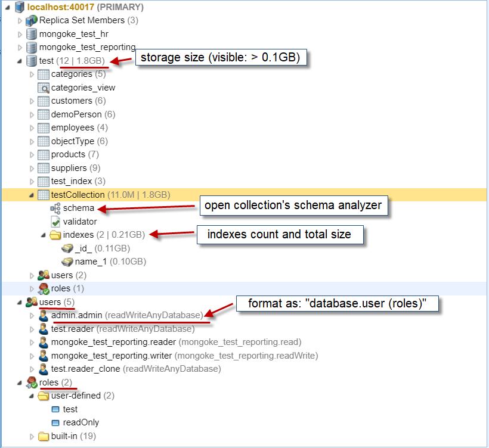Expand the built-in (19) roles folder
Image resolution: width=489 pixels, height=448 pixels.
[x=32, y=437]
